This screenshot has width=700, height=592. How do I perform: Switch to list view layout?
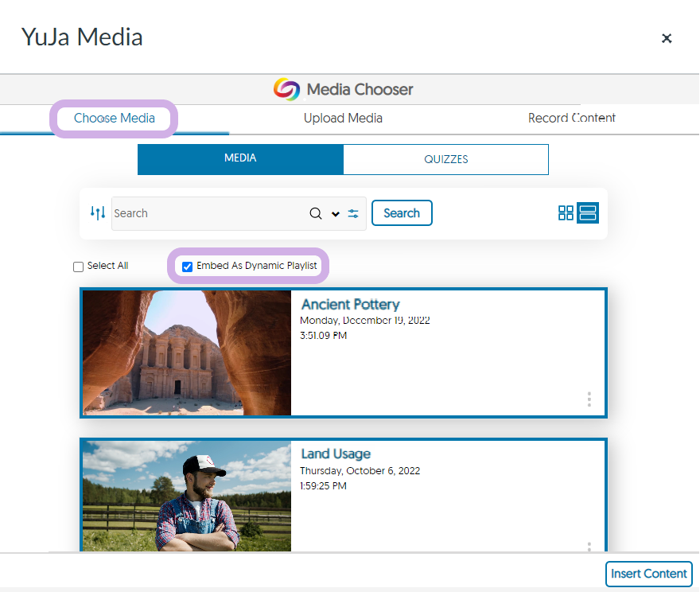pyautogui.click(x=588, y=213)
